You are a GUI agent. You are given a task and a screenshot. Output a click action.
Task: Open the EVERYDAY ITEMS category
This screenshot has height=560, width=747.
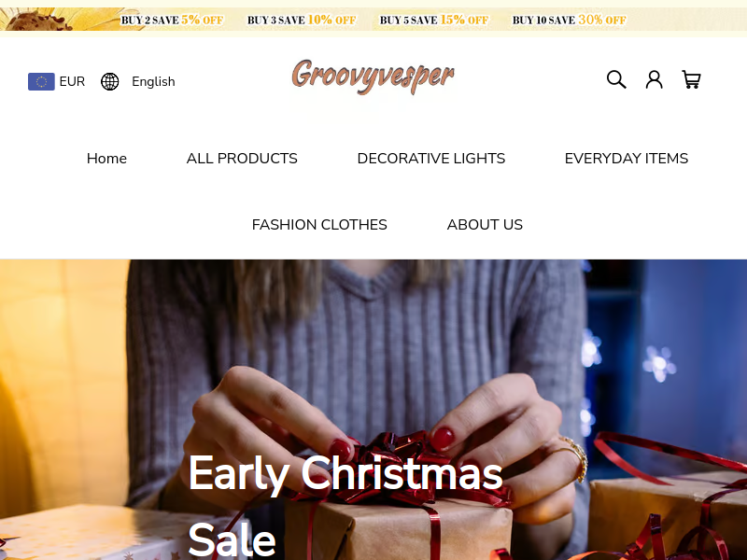coord(627,158)
